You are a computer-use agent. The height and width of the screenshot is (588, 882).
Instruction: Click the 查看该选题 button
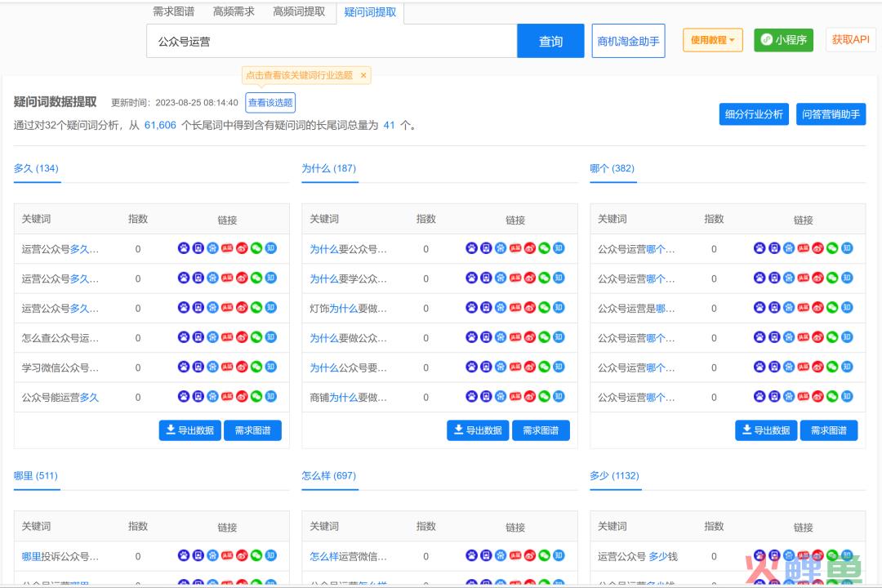270,102
